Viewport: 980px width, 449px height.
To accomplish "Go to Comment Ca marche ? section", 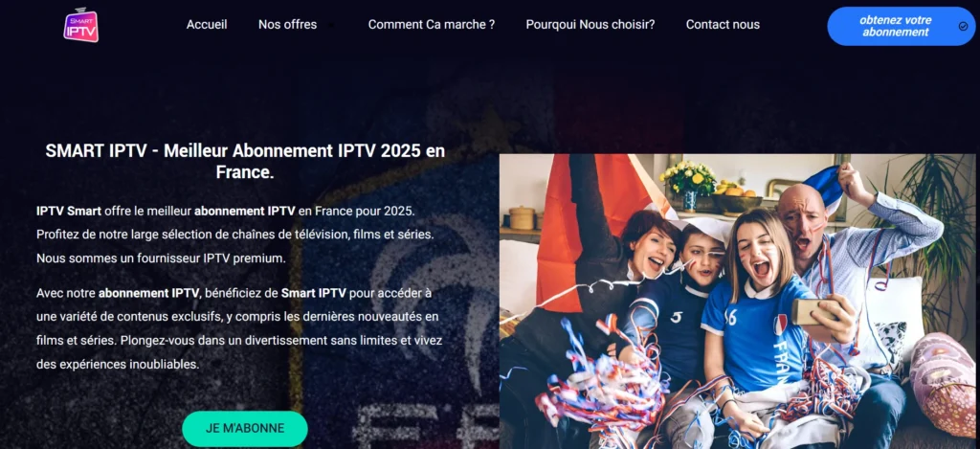I will coord(432,25).
